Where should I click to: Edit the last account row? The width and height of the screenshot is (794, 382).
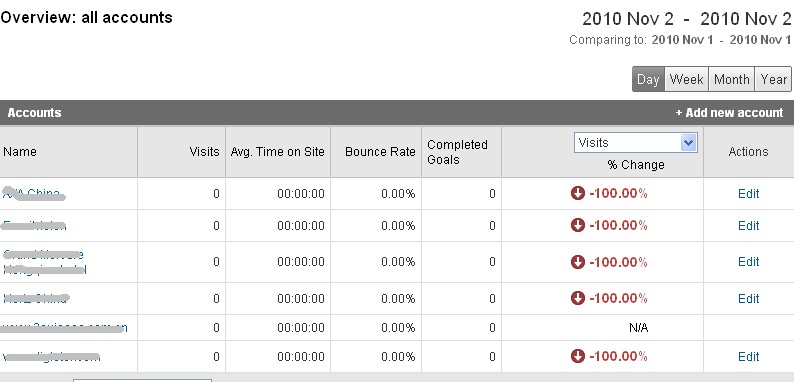[748, 357]
